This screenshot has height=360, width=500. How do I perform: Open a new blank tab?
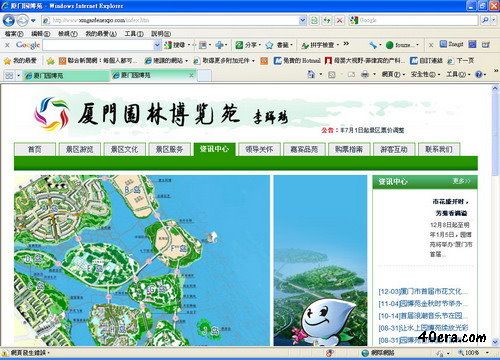[x=204, y=76]
